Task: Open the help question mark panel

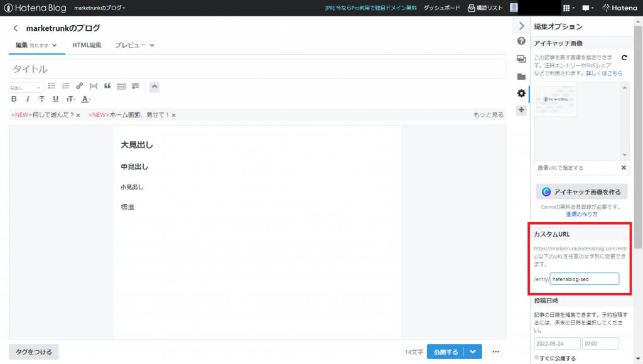Action: click(x=521, y=41)
